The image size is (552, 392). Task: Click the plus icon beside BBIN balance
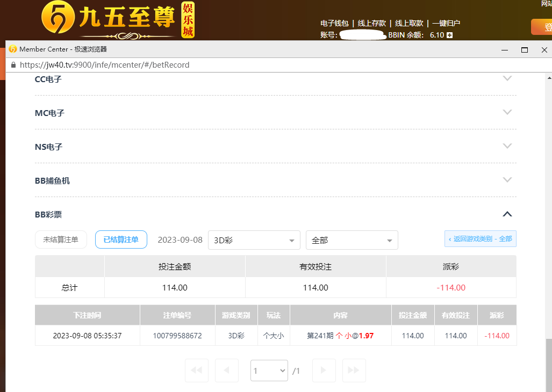coord(449,35)
